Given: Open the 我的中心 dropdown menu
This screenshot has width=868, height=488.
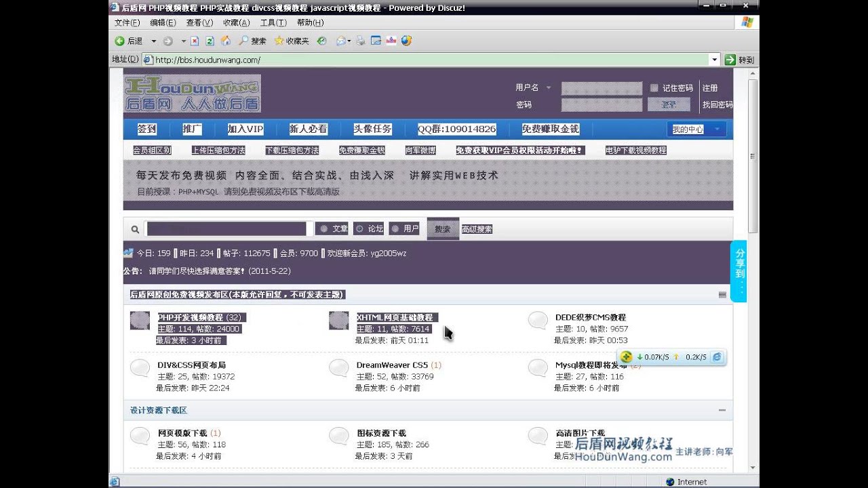Looking at the screenshot, I should 696,129.
